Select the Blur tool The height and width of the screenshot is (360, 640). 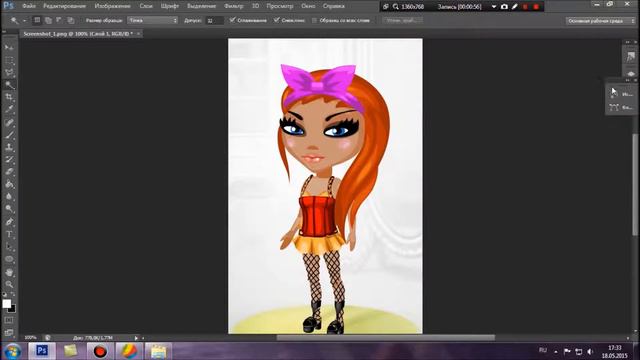coord(9,196)
